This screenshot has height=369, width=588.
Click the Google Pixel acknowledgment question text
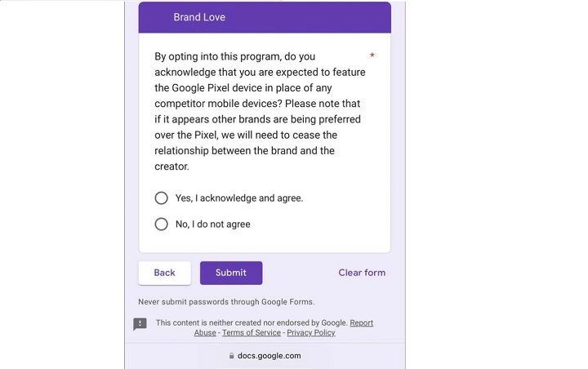[260, 111]
